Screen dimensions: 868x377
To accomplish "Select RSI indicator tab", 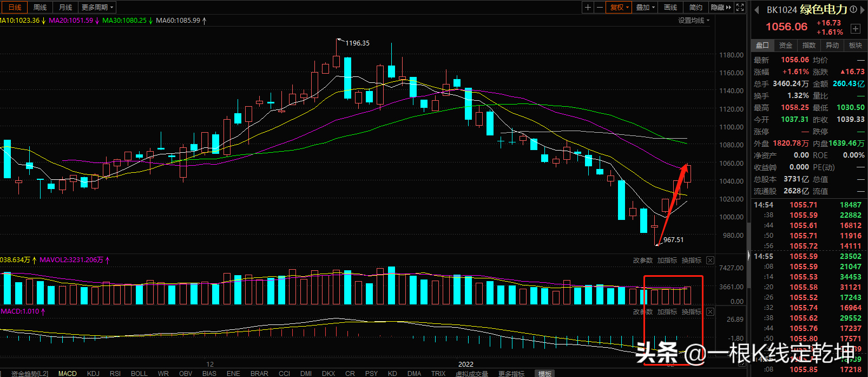I will coord(115,373).
